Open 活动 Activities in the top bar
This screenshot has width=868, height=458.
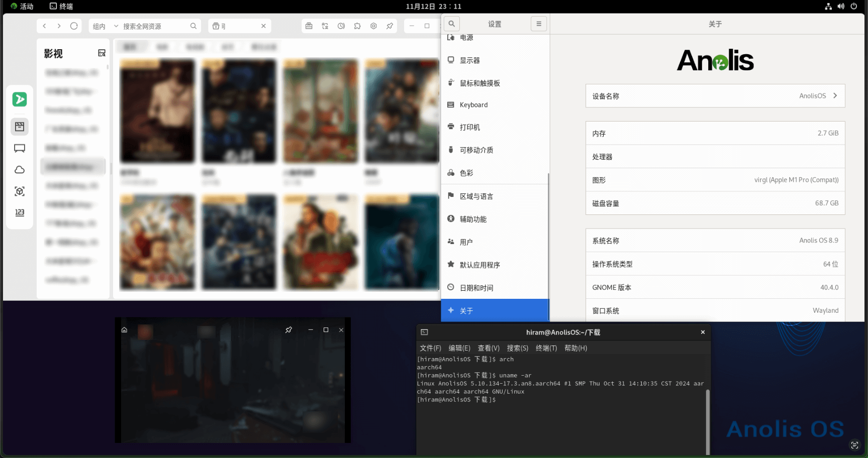[x=22, y=7]
